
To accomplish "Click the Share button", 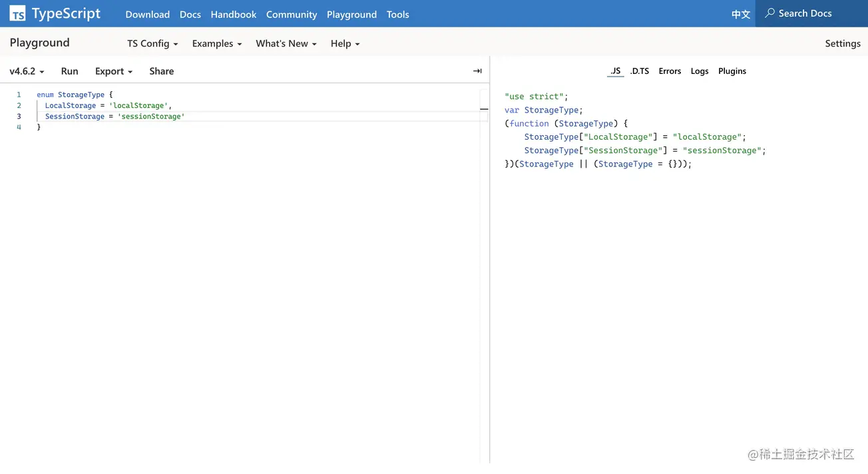I will click(162, 71).
